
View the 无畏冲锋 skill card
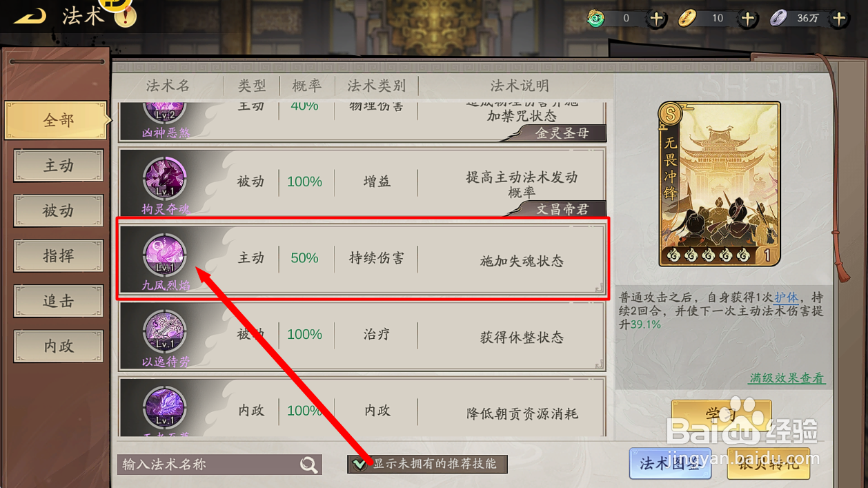(720, 184)
